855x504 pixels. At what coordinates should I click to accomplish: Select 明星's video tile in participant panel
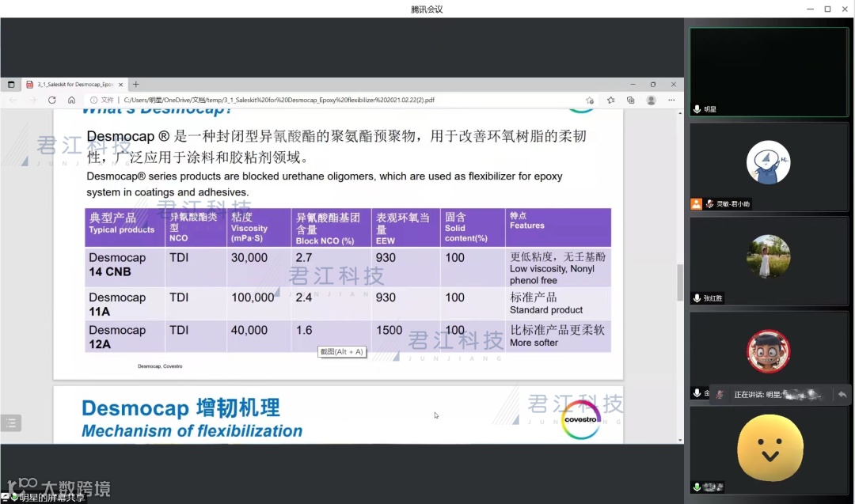769,72
